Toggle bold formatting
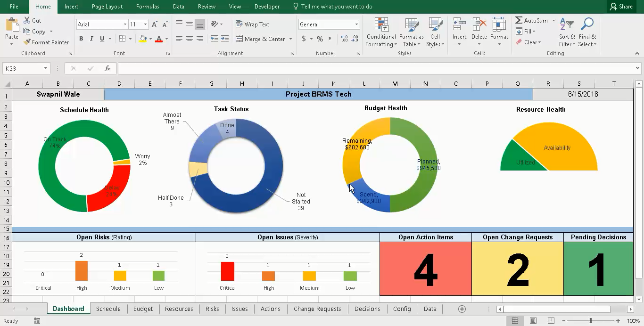Screen dimensions: 644x326 pyautogui.click(x=81, y=39)
